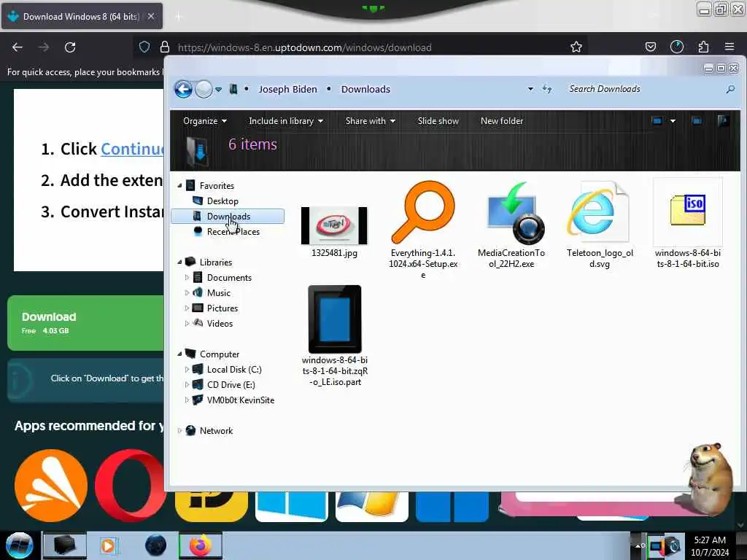
Task: Select the 1325481.jpg thumbnail
Action: (334, 226)
